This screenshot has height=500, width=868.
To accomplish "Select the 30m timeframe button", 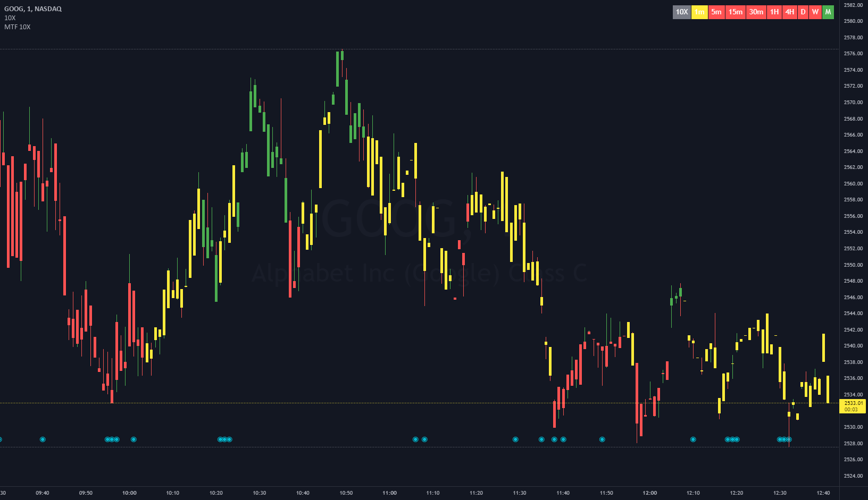I will (756, 12).
